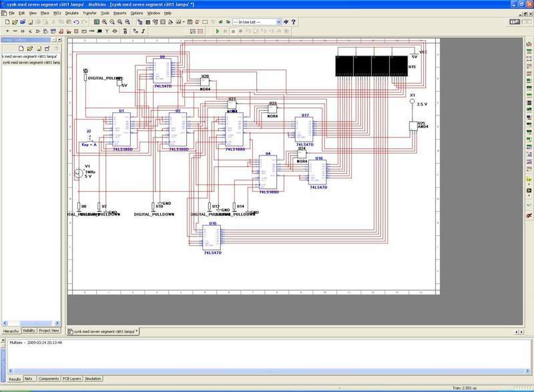The width and height of the screenshot is (534, 392).
Task: Click the Run simulation green play button
Action: pos(218,31)
